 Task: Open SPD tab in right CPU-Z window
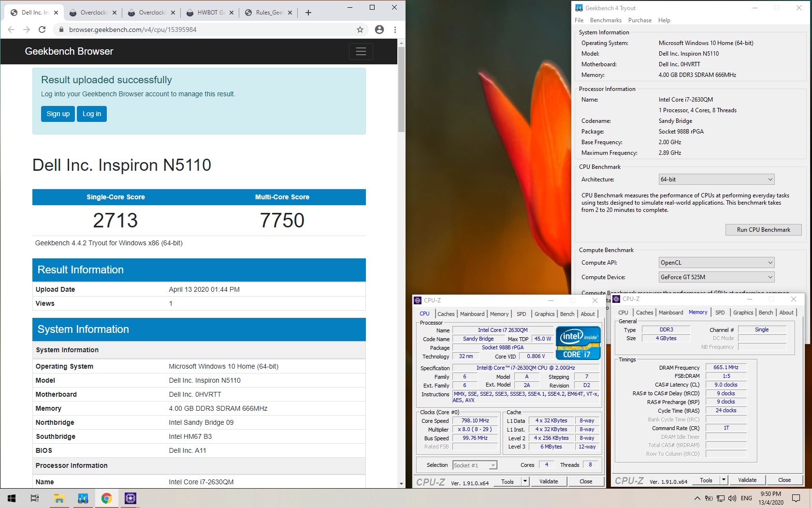point(720,313)
